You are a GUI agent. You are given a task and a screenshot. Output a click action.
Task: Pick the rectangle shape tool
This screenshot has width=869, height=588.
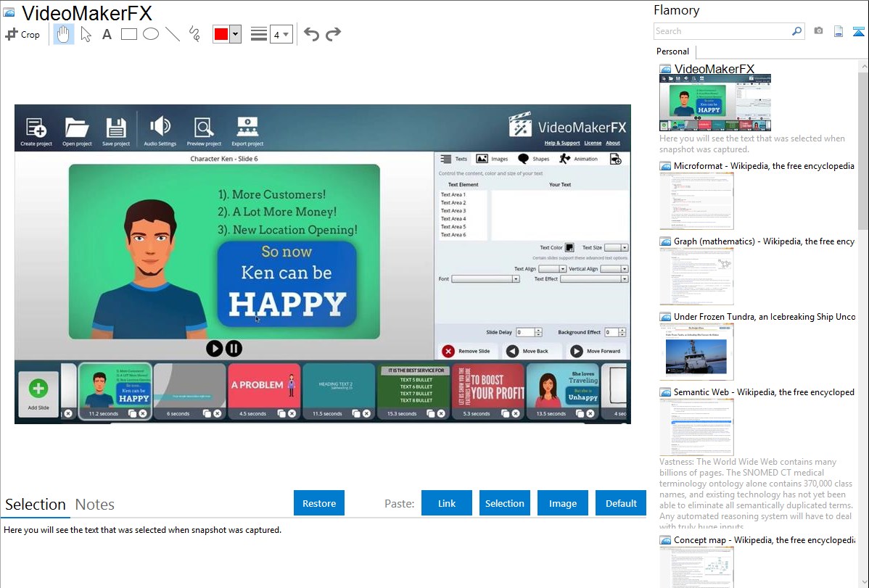128,34
